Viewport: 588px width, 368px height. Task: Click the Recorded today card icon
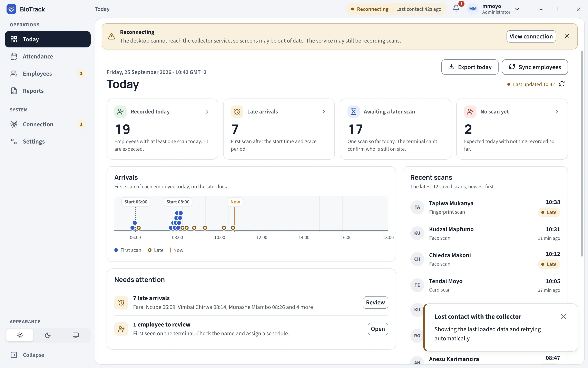coord(120,111)
